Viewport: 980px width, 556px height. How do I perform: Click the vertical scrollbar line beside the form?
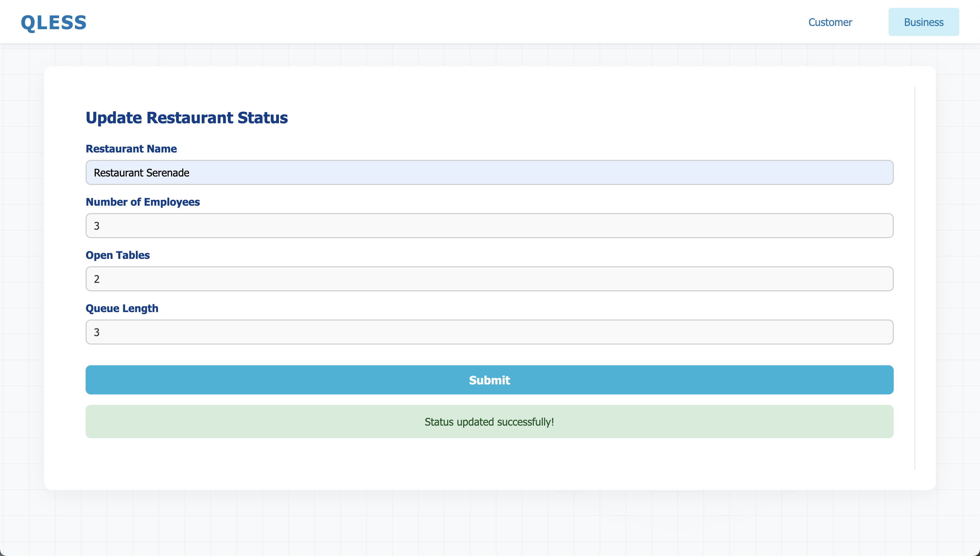coord(915,278)
